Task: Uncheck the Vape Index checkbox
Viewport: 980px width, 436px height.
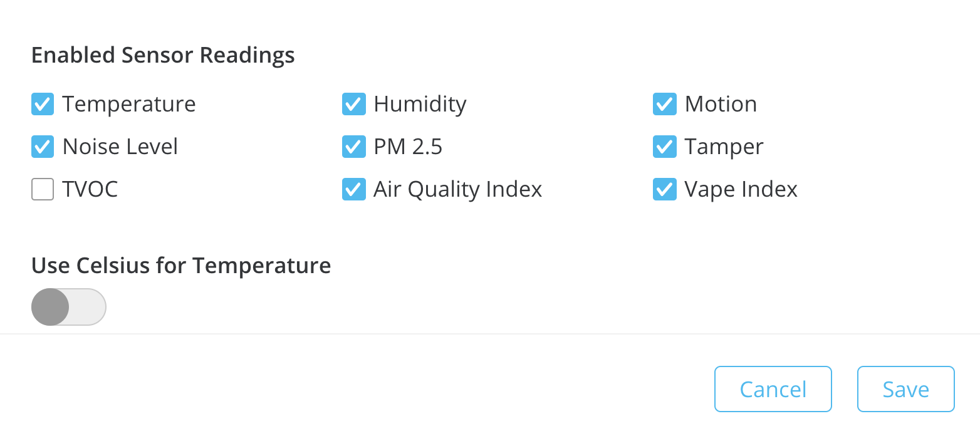Action: coord(664,189)
